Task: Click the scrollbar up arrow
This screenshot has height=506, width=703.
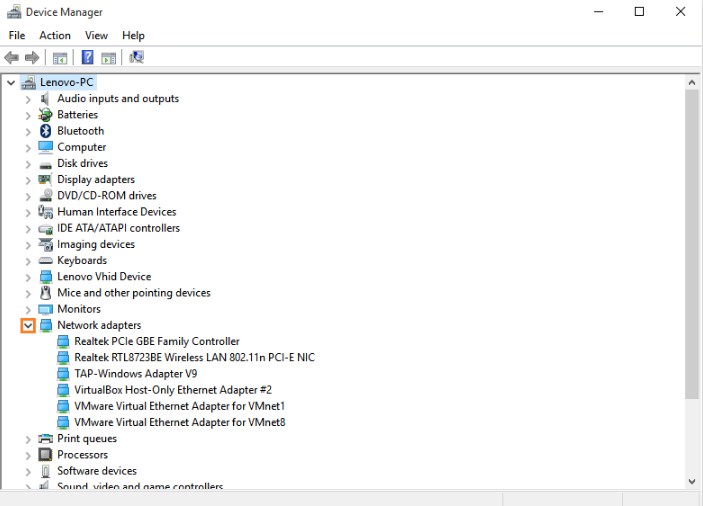Action: [x=692, y=82]
